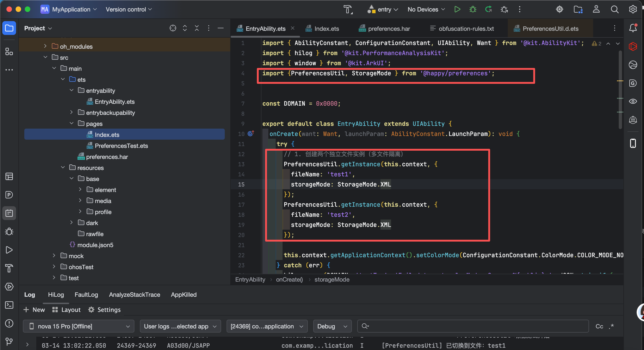Click the Search magnifier icon in title bar

coord(614,9)
